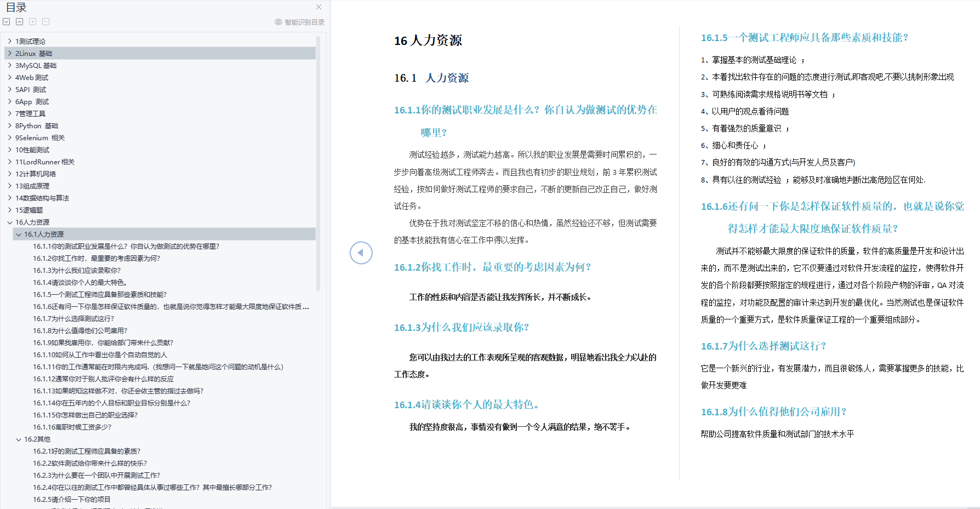The image size is (980, 509).
Task: Jump to 16.2.5请介绍一下你的项目 outline entry
Action: click(x=72, y=500)
